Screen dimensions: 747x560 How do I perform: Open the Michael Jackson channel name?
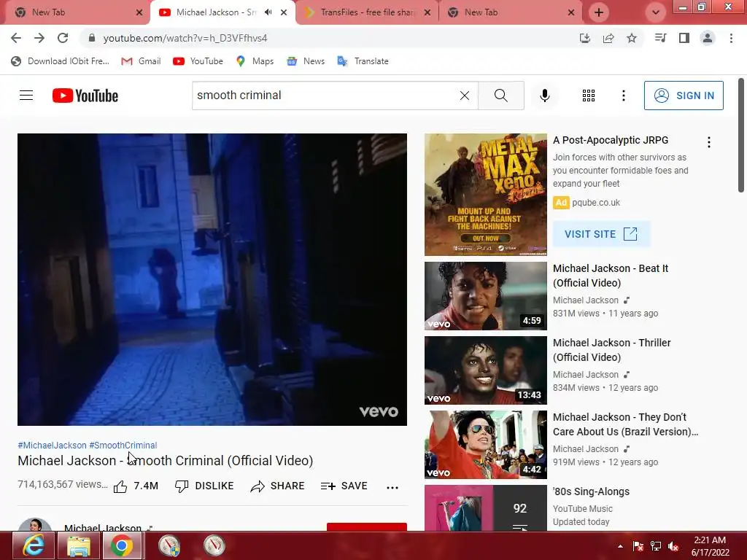(x=103, y=527)
